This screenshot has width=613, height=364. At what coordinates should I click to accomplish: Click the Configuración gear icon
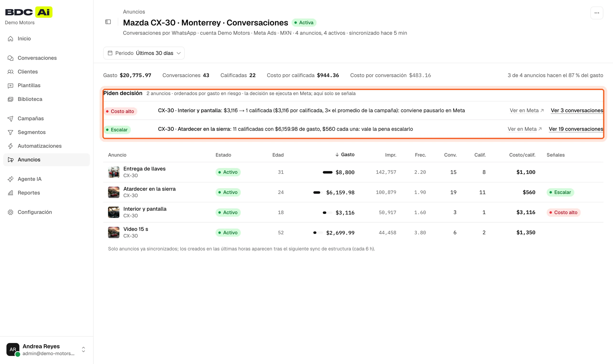(10, 212)
